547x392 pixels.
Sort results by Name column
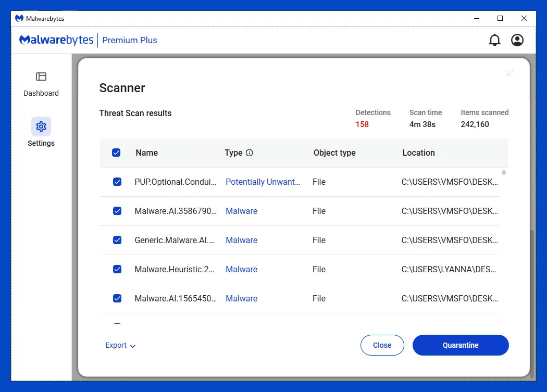(146, 153)
